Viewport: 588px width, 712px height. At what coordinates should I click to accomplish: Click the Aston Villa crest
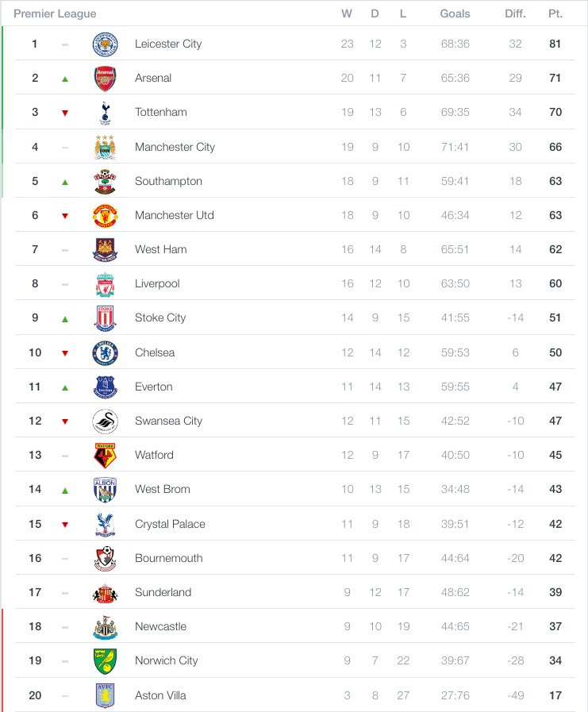(x=105, y=695)
